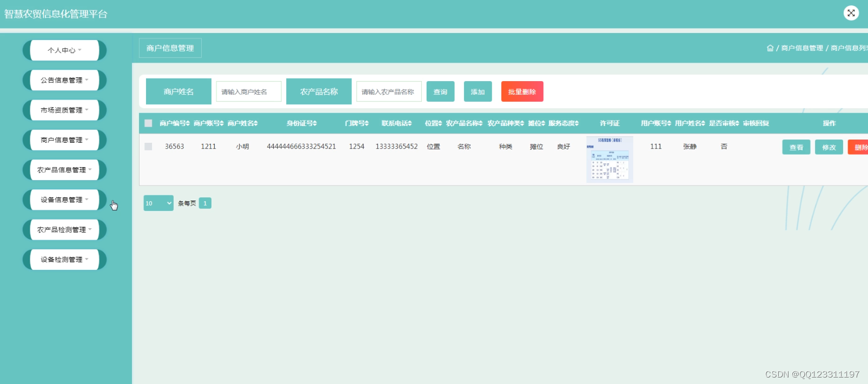Check the checkbox for row 36563

point(148,147)
